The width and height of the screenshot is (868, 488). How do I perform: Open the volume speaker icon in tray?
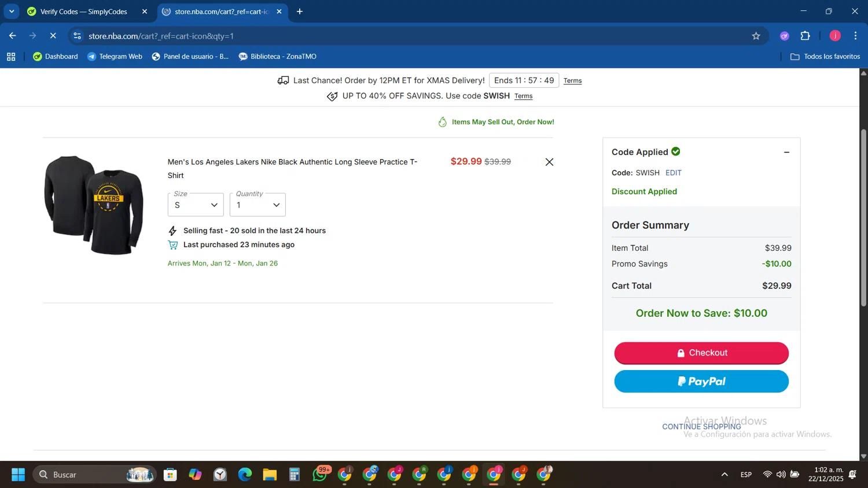(x=781, y=475)
